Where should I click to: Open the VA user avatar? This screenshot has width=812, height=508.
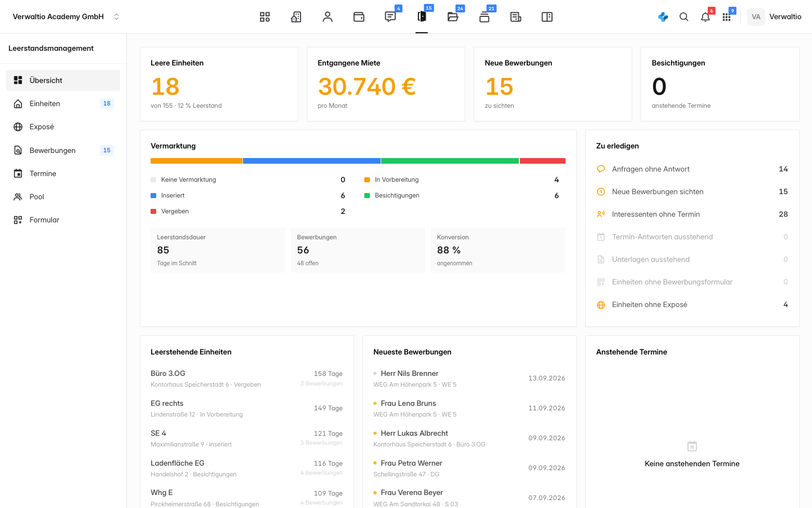(756, 17)
